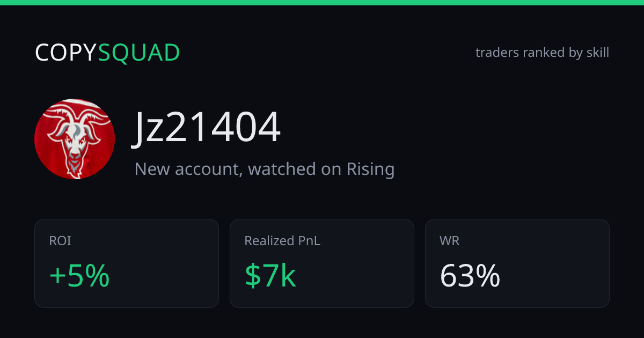Open the Jz21404 trader username

(207, 128)
